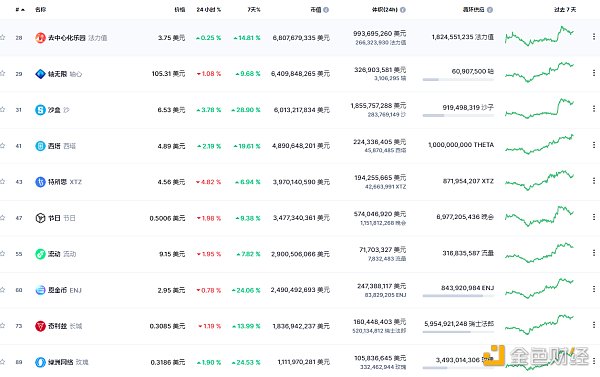Image resolution: width=600 pixels, height=377 pixels.
Task: Star the rank 55 流动 row
Action: tap(3, 253)
